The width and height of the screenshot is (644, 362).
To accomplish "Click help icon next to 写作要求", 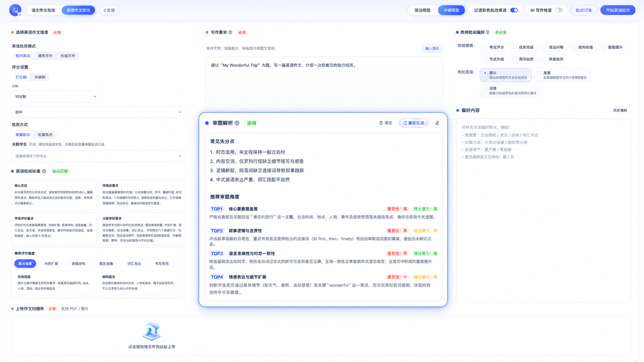I will (230, 32).
